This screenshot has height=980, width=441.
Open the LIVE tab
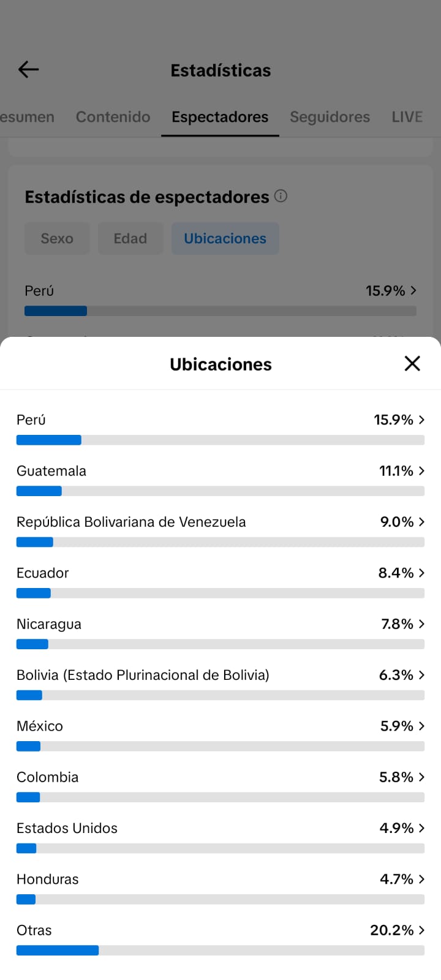click(x=407, y=117)
